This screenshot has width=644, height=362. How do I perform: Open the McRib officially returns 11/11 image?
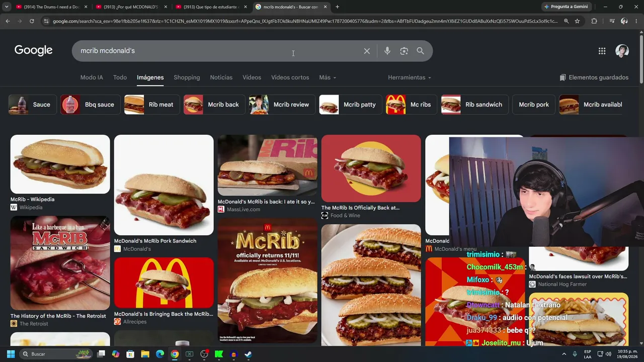(x=267, y=281)
